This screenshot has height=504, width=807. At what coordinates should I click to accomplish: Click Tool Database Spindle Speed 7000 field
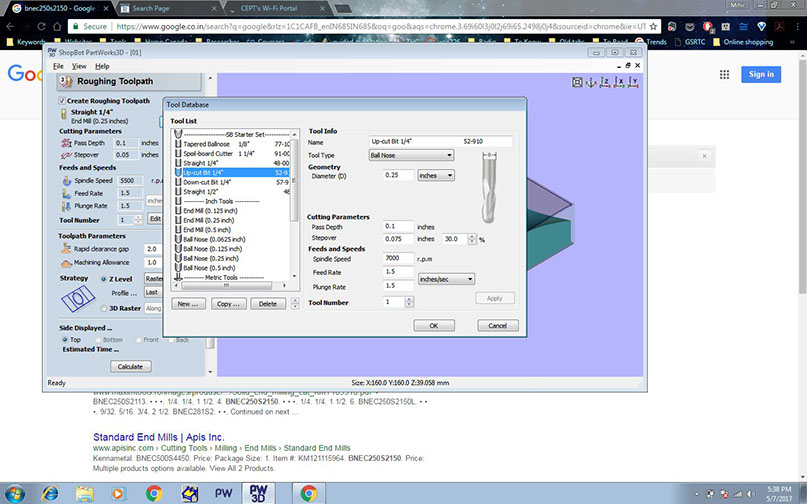[398, 258]
